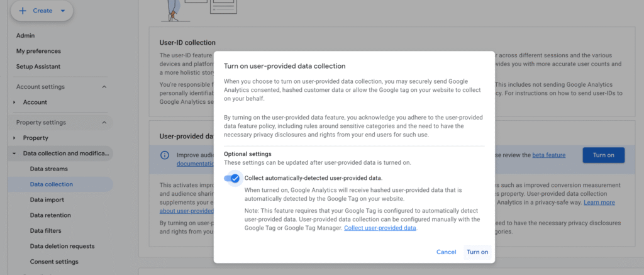Follow the Collect user-provided data link
The width and height of the screenshot is (644, 275).
tap(380, 228)
